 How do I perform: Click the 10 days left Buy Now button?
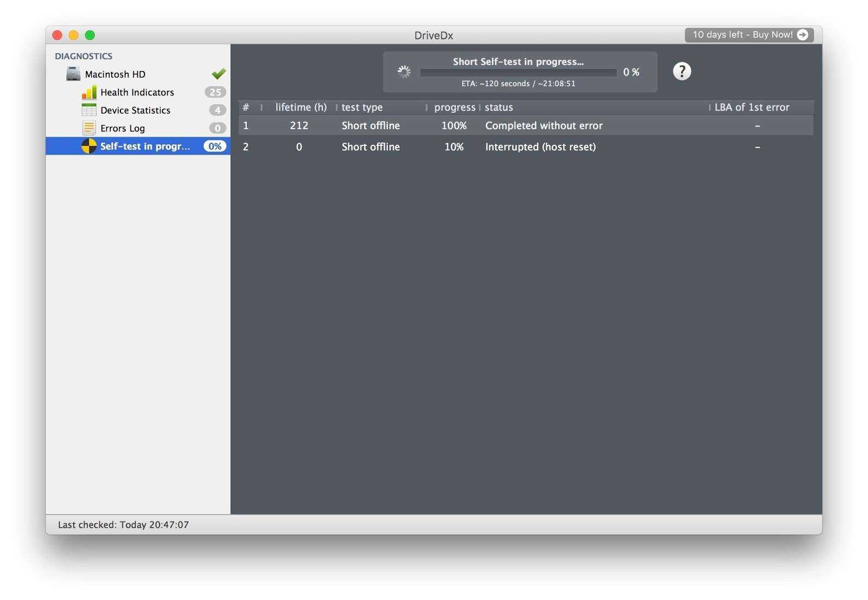(742, 35)
